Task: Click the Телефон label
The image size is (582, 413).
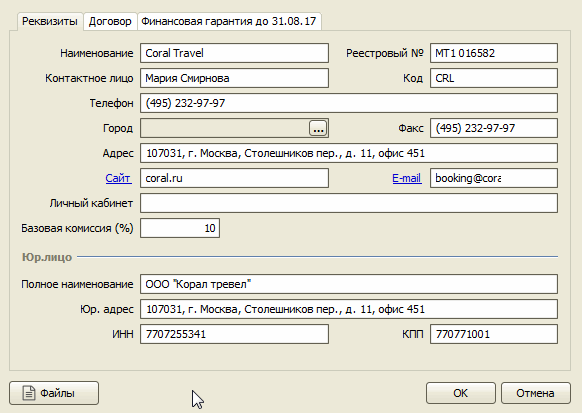Action: (x=111, y=103)
